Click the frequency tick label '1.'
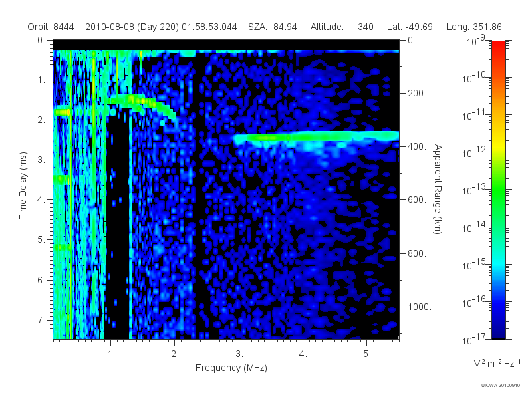532x399 pixels. point(111,354)
